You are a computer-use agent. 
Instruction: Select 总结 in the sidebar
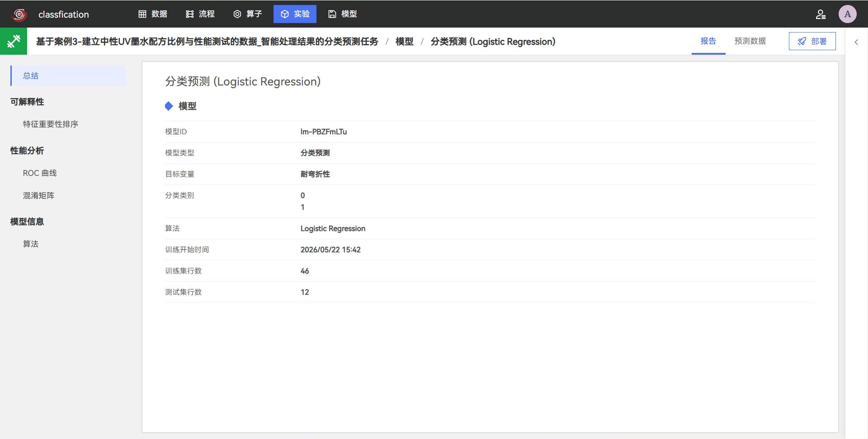pos(68,76)
